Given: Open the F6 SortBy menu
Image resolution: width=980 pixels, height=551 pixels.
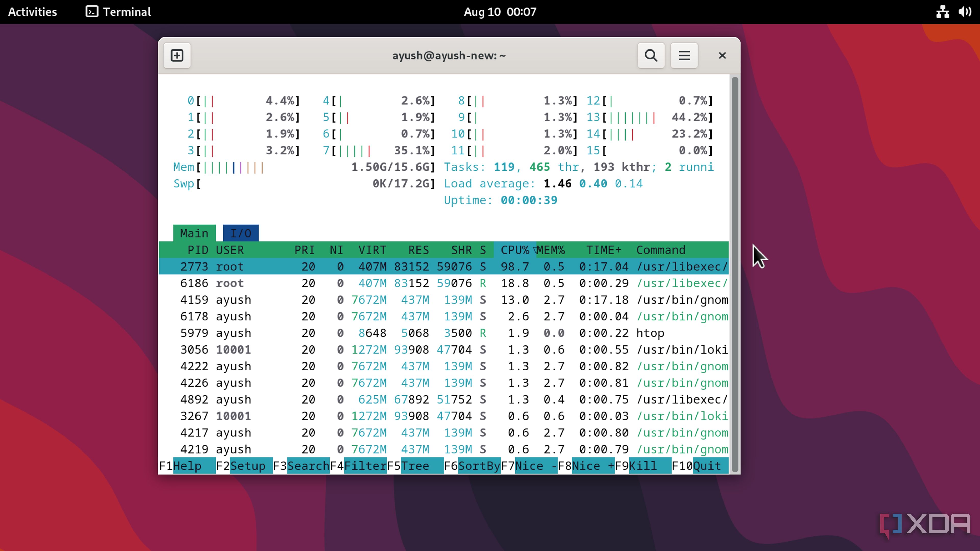Looking at the screenshot, I should (x=479, y=466).
